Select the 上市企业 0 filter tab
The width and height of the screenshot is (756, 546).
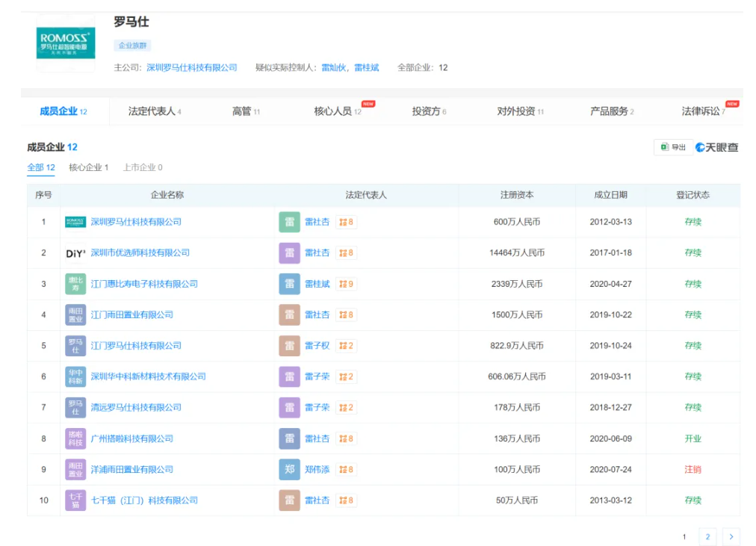143,168
